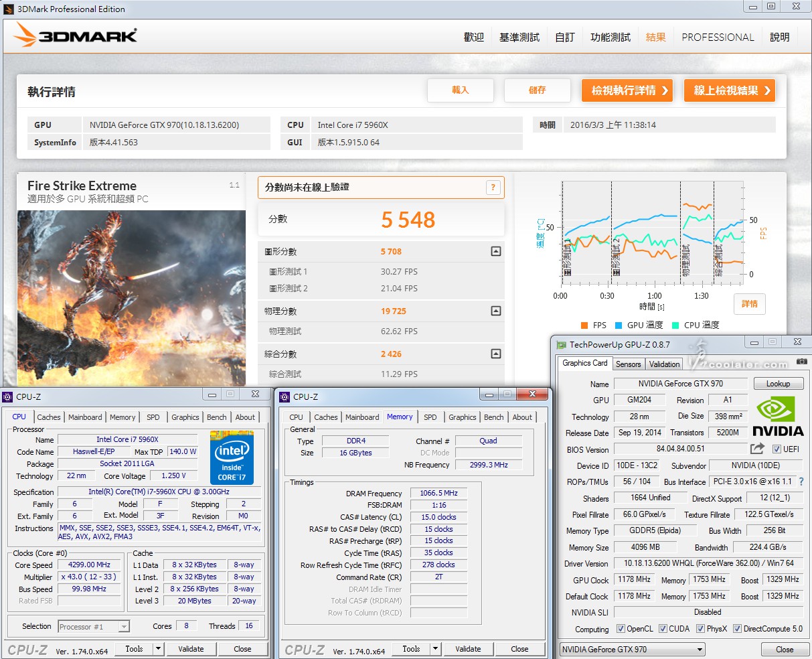
Task: Click the overall score 5 548
Action: tap(408, 220)
